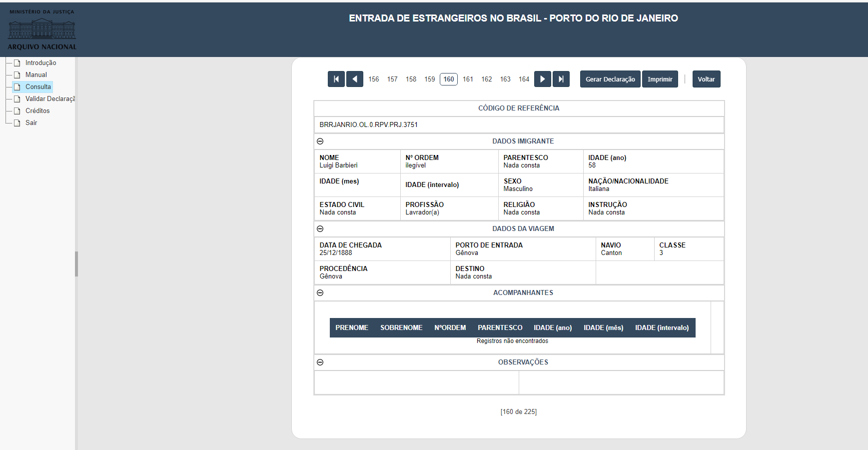Click the Gerar Declaração button
Screen dimensions: 868x450
tap(610, 79)
